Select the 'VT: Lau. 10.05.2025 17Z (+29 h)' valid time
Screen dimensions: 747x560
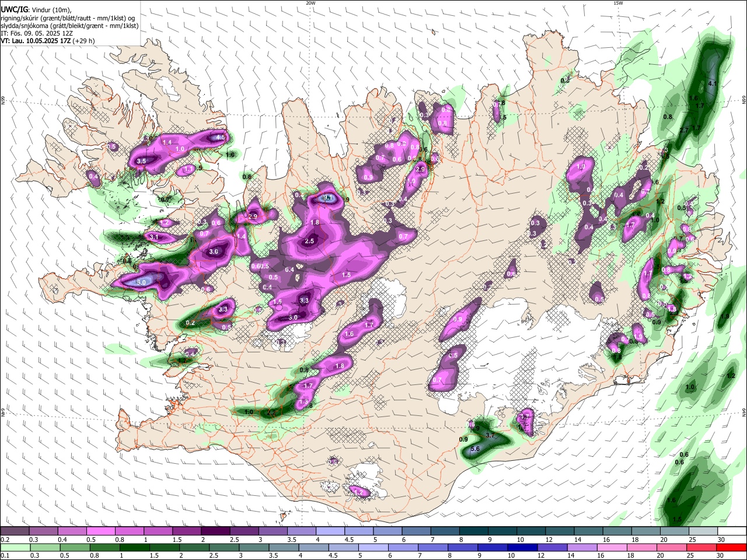point(48,41)
